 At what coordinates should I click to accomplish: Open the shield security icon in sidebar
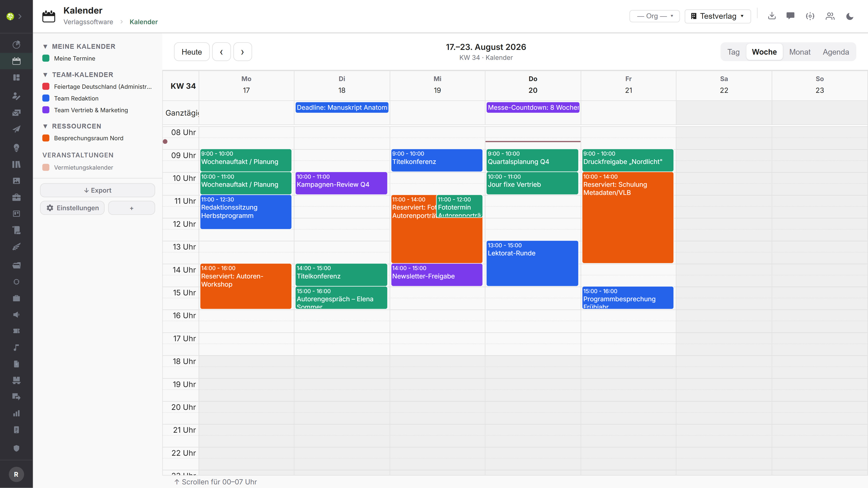16,448
